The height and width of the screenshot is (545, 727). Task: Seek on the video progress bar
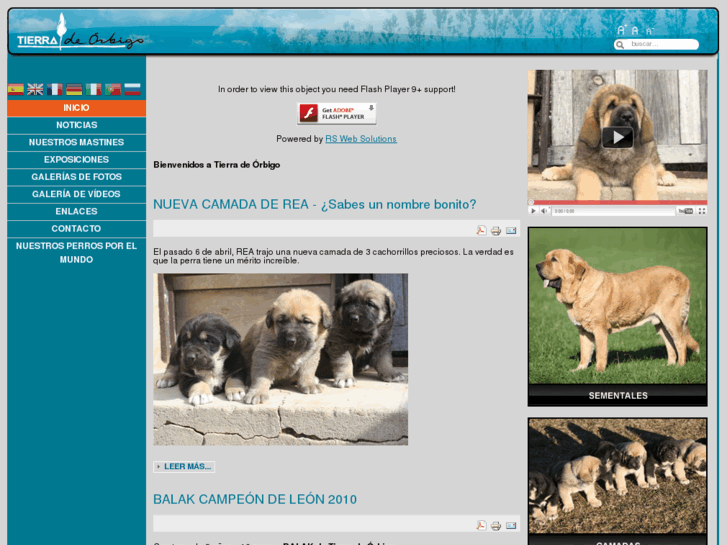618,202
